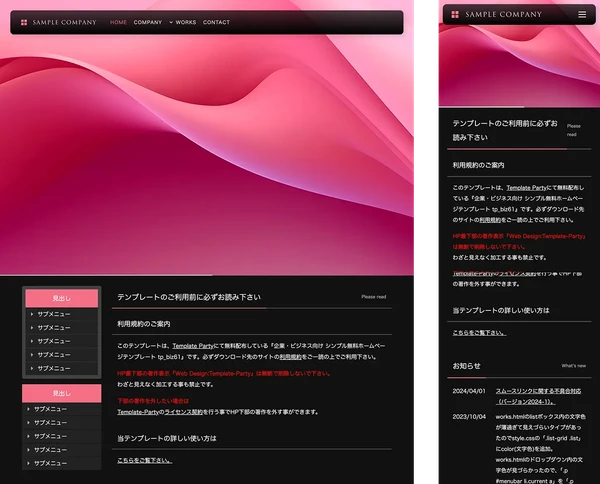This screenshot has width=600, height=484.
Task: Go to the HOME menu item
Action: click(118, 23)
